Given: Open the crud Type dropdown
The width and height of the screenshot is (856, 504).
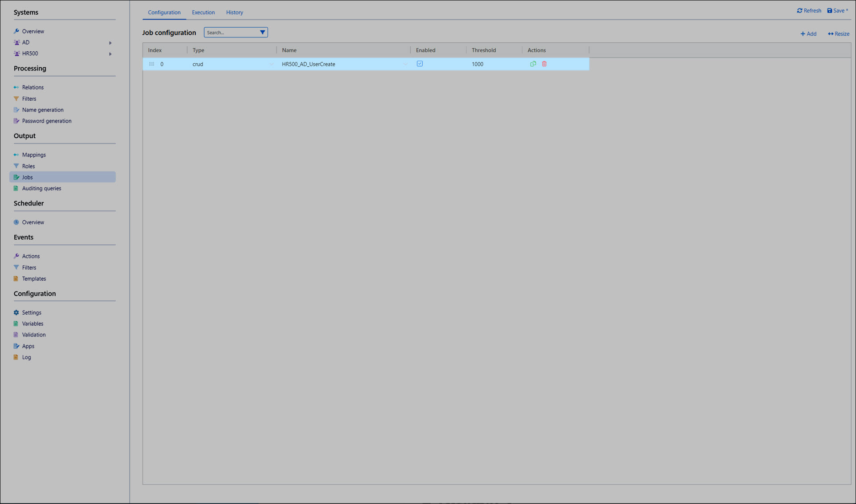Looking at the screenshot, I should [271, 64].
